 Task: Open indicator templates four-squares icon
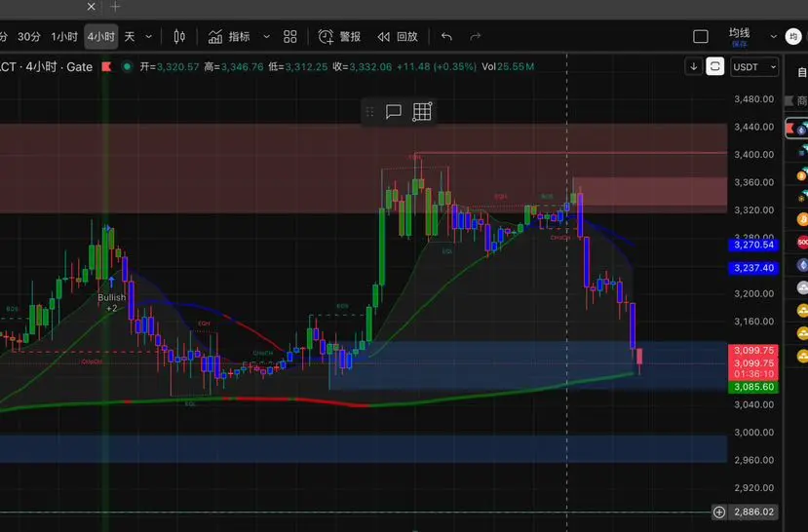tap(290, 37)
